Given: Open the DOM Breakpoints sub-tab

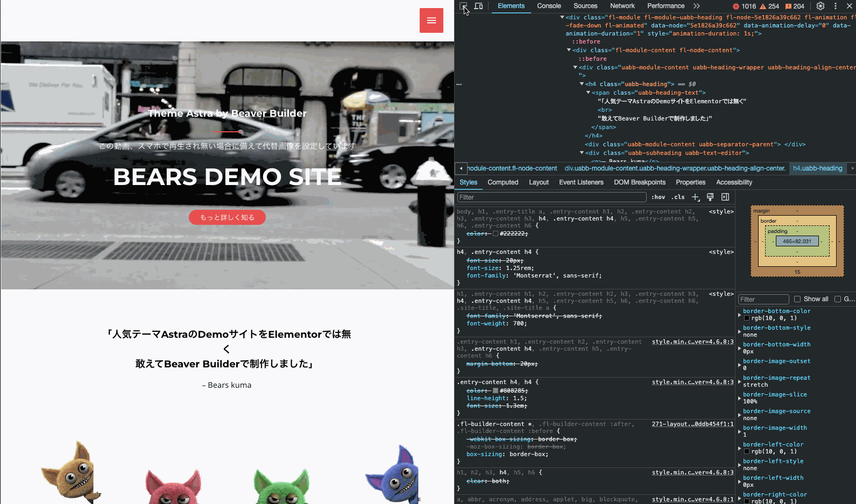Looking at the screenshot, I should pos(640,182).
